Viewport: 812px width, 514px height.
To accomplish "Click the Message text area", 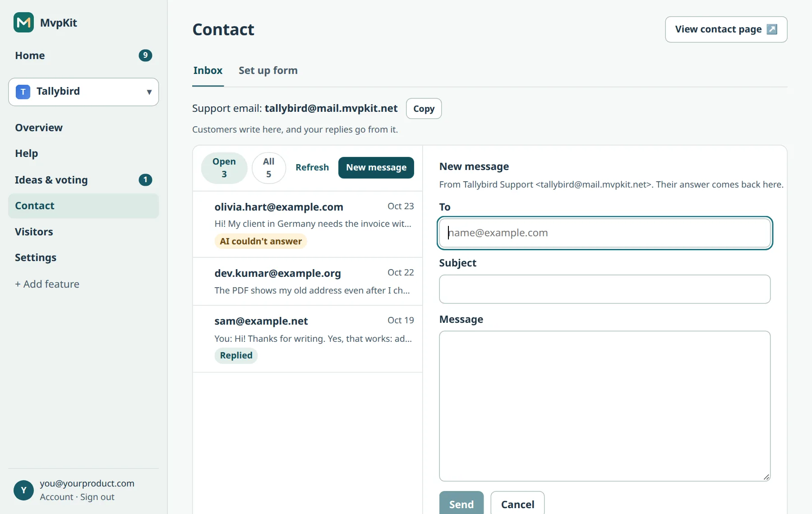I will [x=604, y=406].
